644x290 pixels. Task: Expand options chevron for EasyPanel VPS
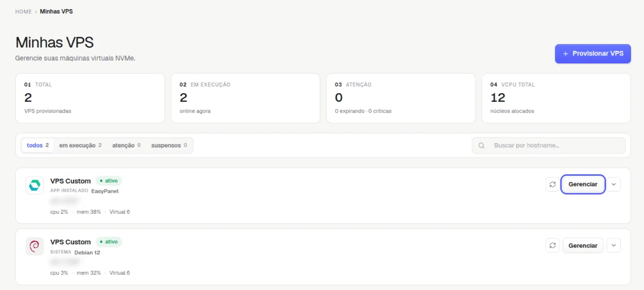[x=613, y=185]
